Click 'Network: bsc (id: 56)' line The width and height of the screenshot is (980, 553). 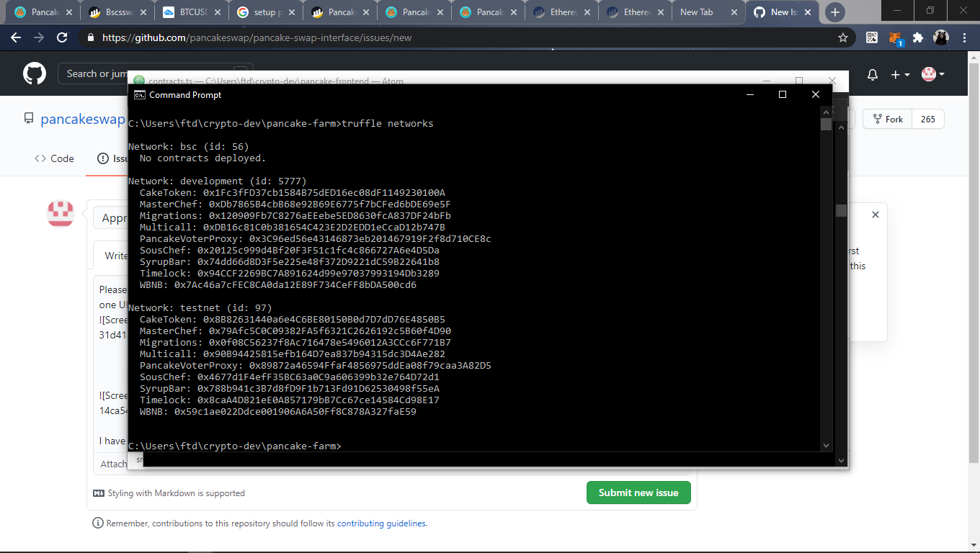[x=189, y=147]
